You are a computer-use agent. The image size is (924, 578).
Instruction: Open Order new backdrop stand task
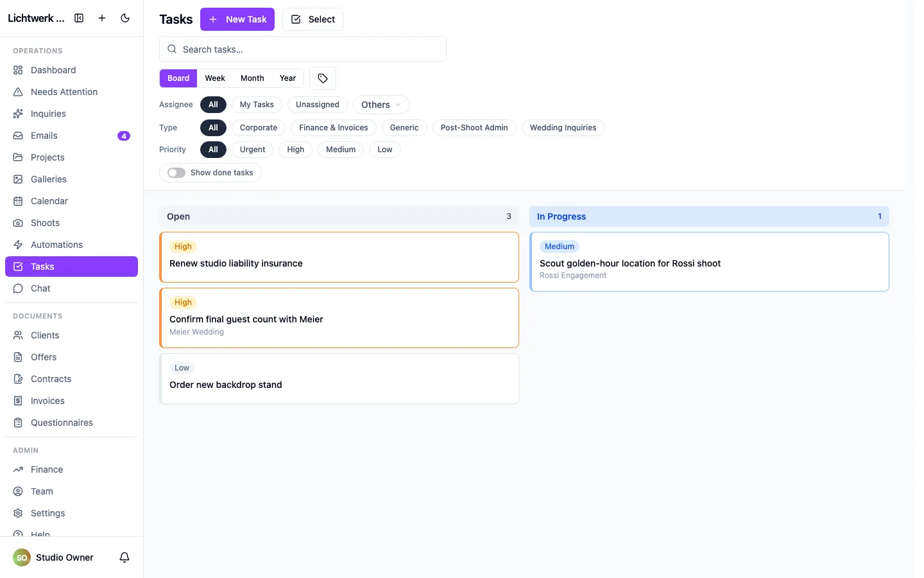point(339,379)
